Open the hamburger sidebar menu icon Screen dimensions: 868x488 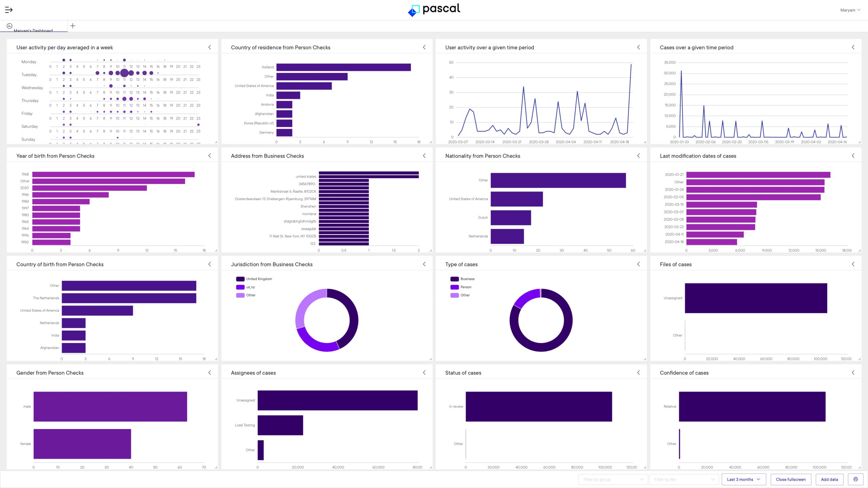point(9,10)
